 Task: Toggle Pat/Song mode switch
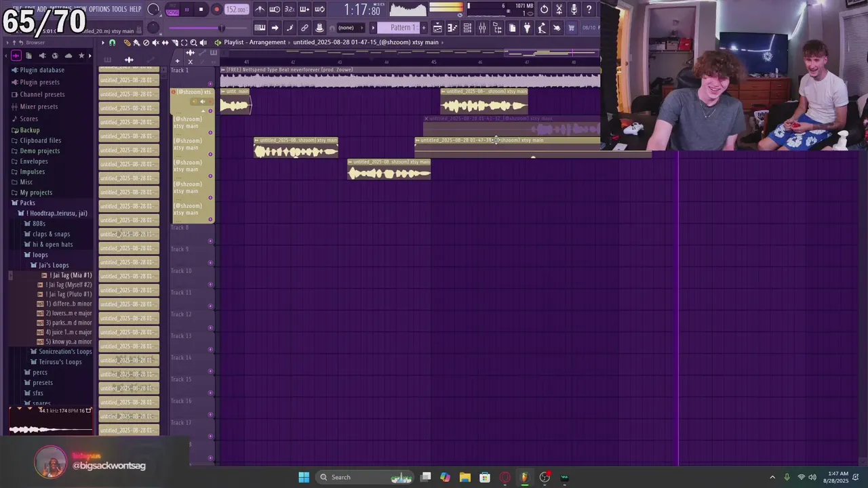(x=173, y=9)
